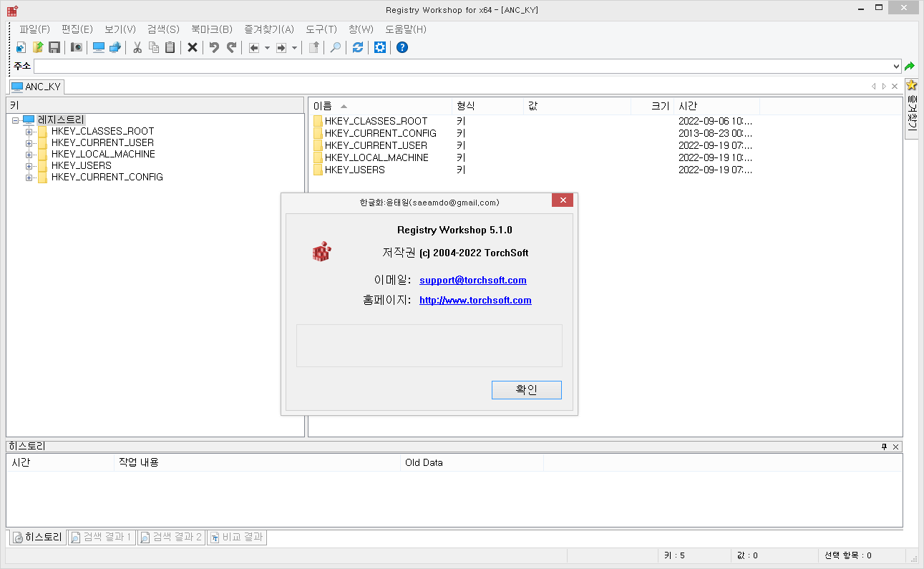Expand HKEY_LOCAL_MACHINE in the tree
Screen dimensions: 924x569
click(x=29, y=155)
